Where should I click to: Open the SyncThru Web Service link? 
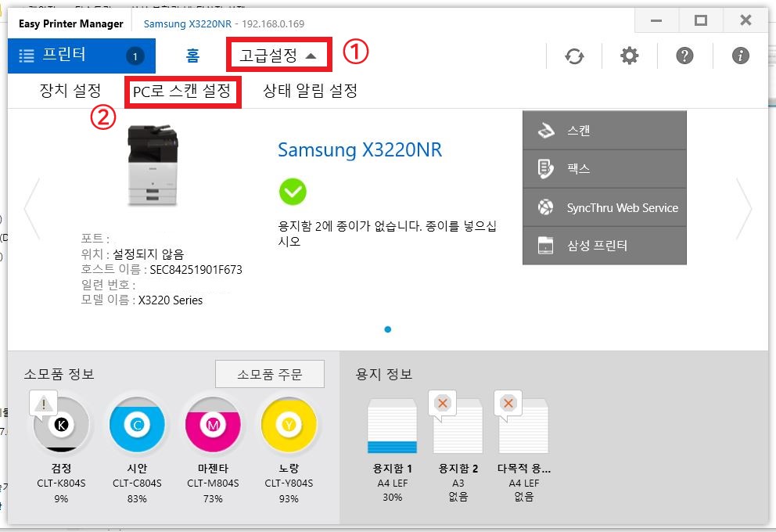pyautogui.click(x=604, y=207)
